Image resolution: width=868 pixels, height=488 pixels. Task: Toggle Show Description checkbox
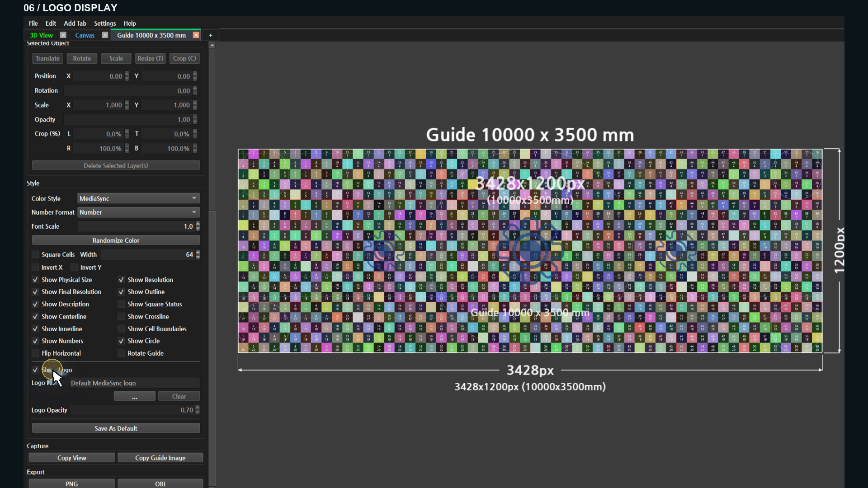click(x=35, y=304)
